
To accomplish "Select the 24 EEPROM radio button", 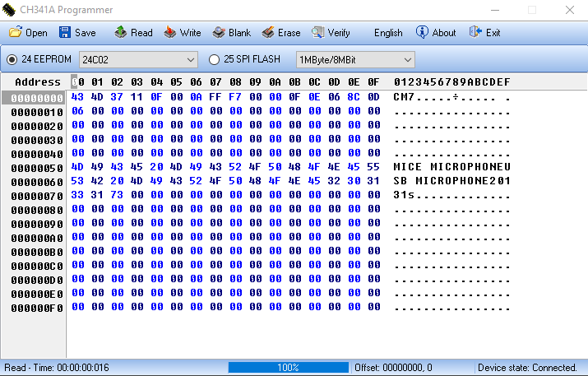I will 12,59.
